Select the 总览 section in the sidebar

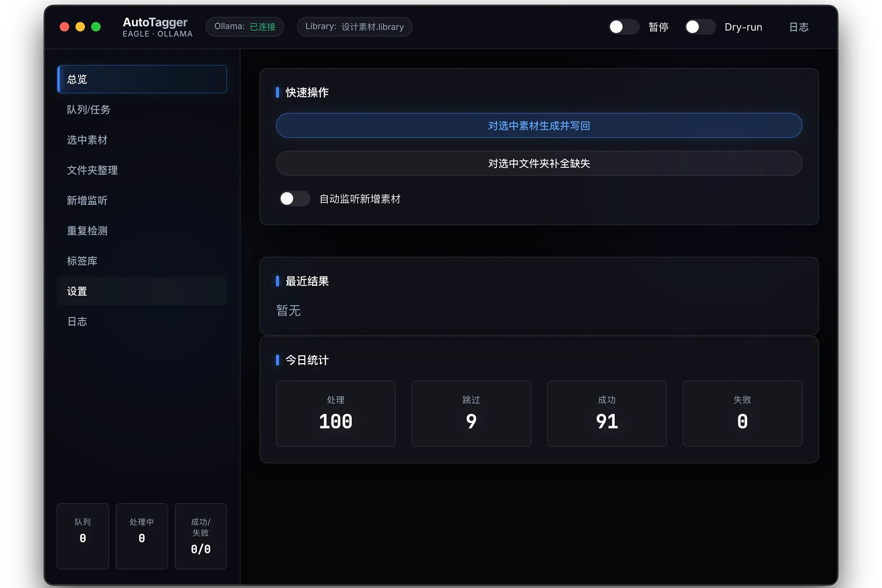pos(142,79)
